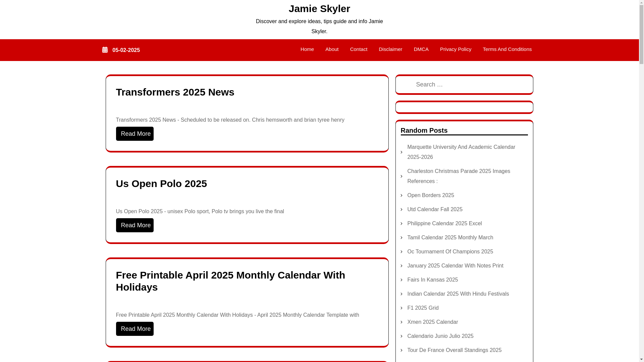Viewport: 644px width, 362px height.
Task: Click chevron beside Utd Calendar Fall 2025
Action: click(x=401, y=209)
